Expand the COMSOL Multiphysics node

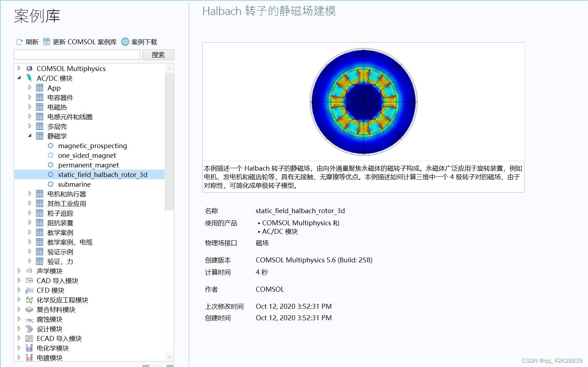coord(19,68)
